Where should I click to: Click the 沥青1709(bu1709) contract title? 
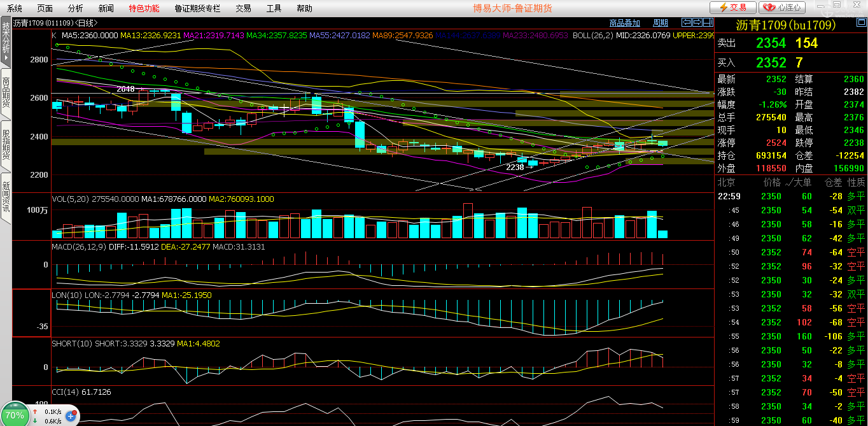point(785,25)
